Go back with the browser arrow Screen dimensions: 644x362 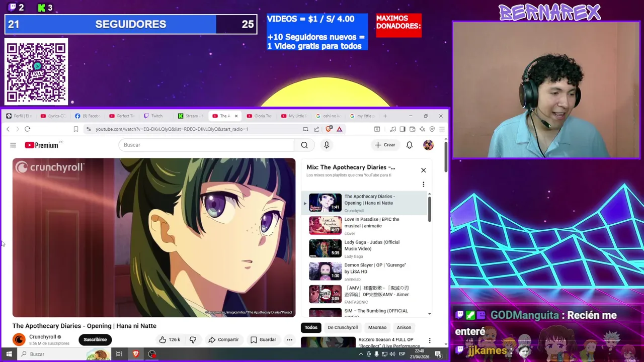(8, 129)
